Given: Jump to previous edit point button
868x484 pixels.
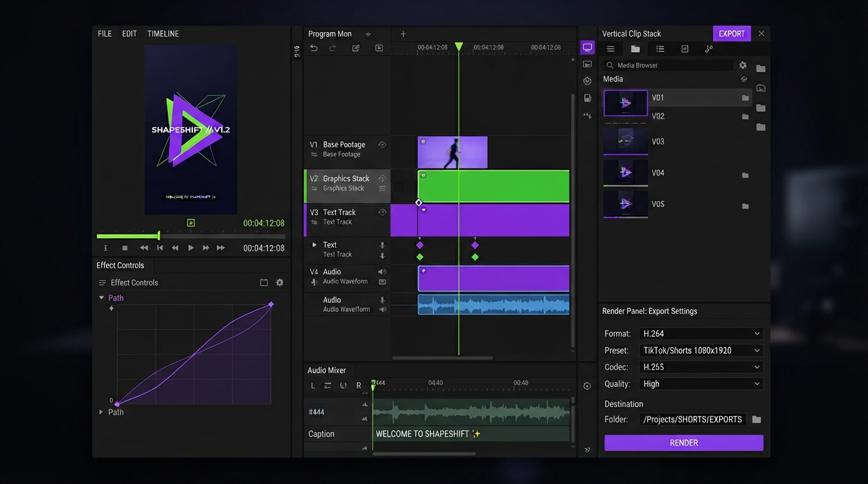Looking at the screenshot, I should point(160,248).
